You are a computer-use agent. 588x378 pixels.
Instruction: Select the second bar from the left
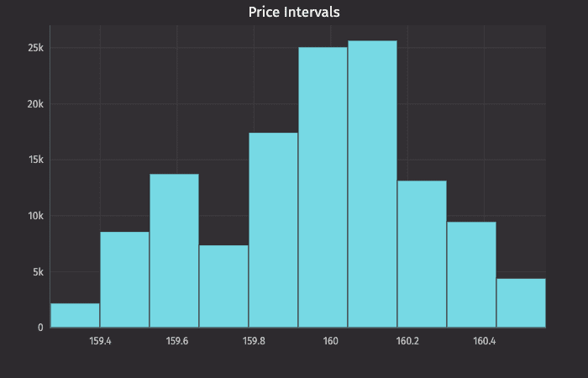click(124, 279)
